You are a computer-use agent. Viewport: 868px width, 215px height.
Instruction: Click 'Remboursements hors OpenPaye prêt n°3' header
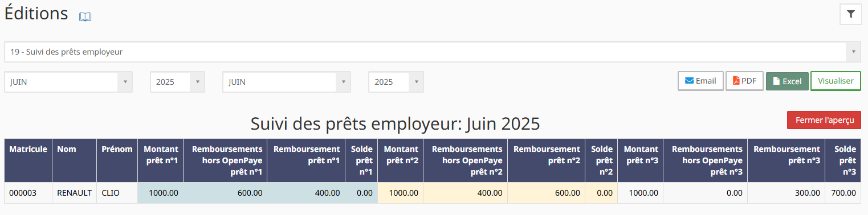(x=705, y=160)
